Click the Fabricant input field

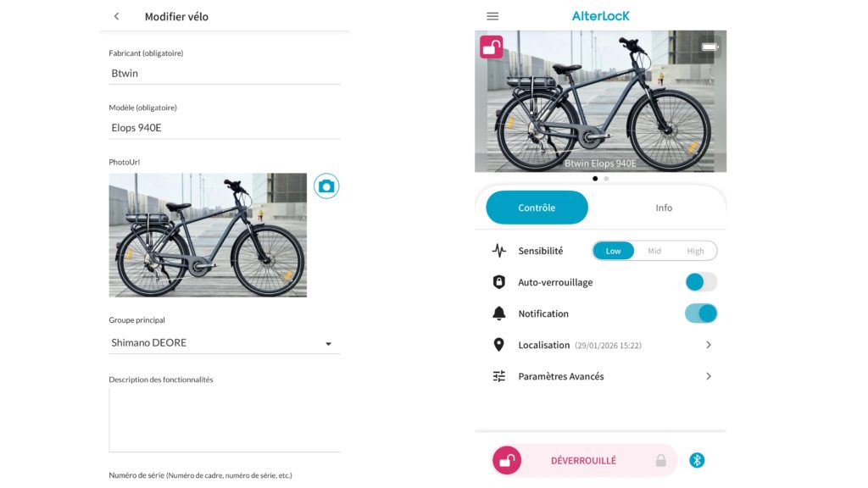pos(225,74)
